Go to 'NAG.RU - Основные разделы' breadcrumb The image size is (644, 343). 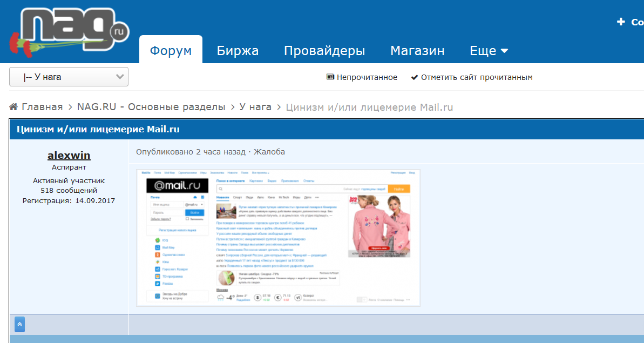(151, 107)
